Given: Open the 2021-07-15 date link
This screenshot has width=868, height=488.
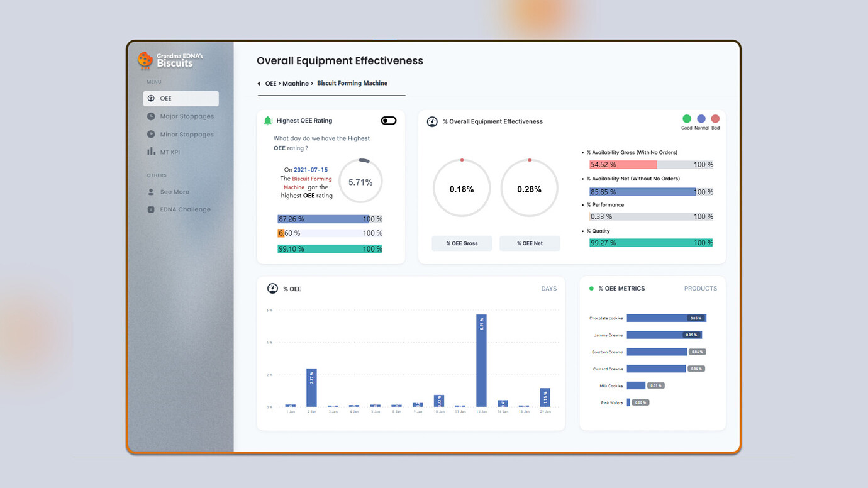Looking at the screenshot, I should (311, 169).
